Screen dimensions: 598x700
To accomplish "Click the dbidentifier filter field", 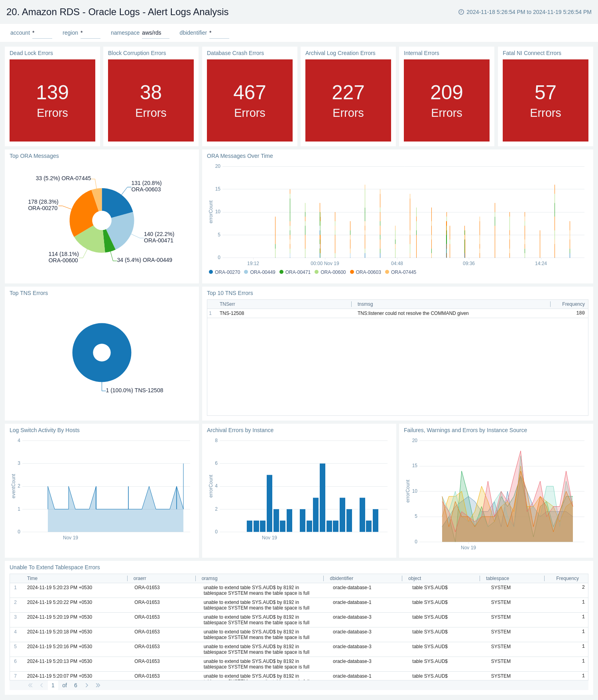I will (219, 33).
